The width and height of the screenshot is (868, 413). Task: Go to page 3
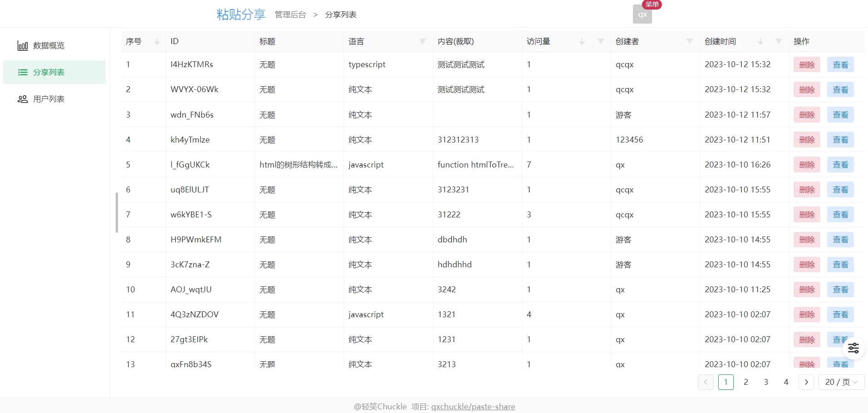point(766,382)
